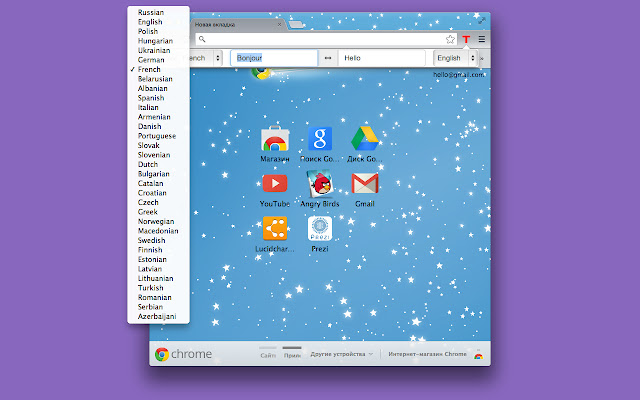Bookmark page with the star icon
The height and width of the screenshot is (400, 640).
pyautogui.click(x=450, y=39)
